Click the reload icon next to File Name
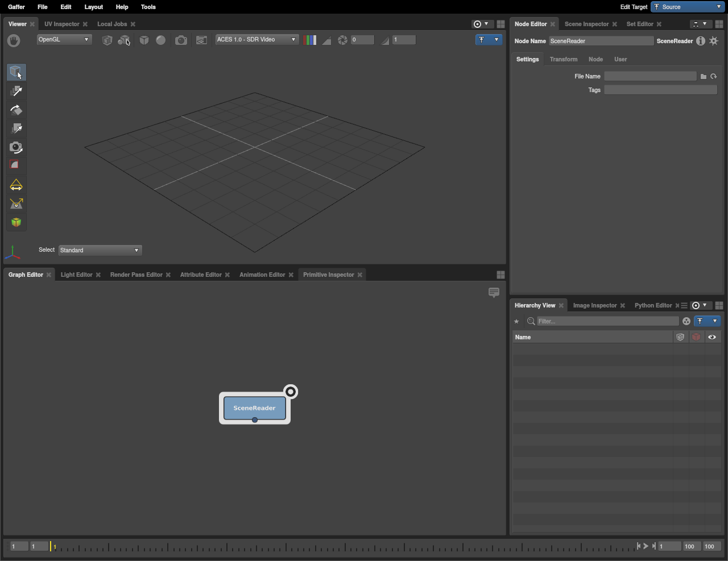728x561 pixels. pos(714,76)
